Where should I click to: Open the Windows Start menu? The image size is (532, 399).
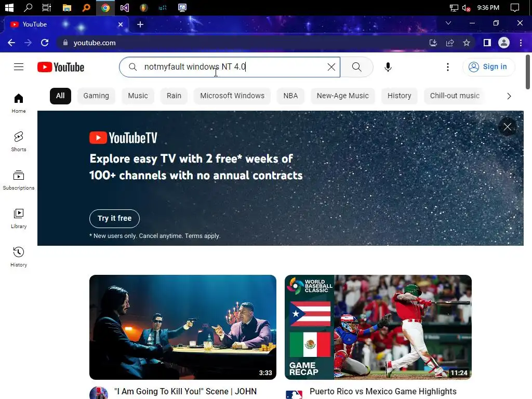[9, 7]
